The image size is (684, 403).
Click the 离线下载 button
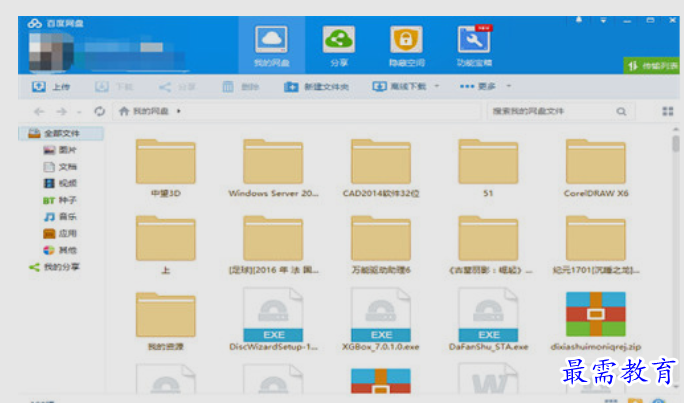click(x=400, y=87)
